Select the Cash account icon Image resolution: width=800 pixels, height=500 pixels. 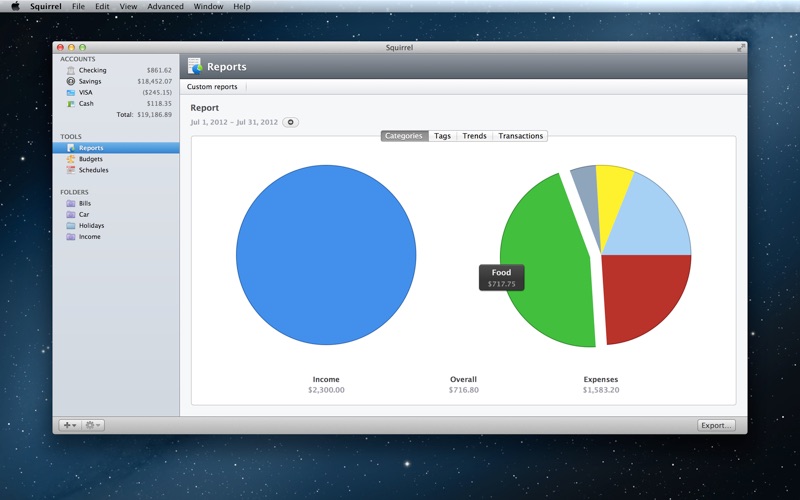point(70,103)
